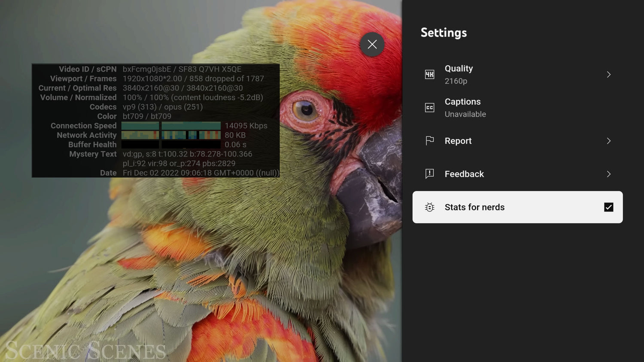Click the Report flag icon
Viewport: 644px width, 362px height.
point(429,141)
